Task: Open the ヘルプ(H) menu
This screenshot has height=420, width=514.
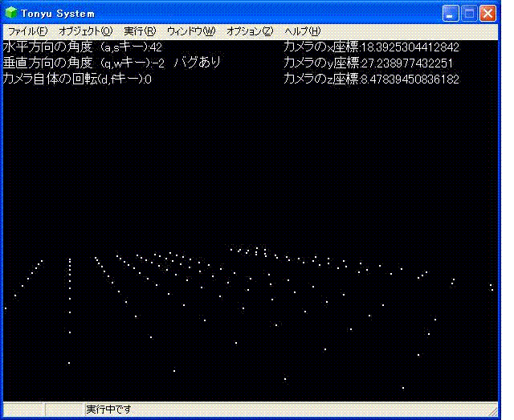Action: tap(302, 31)
